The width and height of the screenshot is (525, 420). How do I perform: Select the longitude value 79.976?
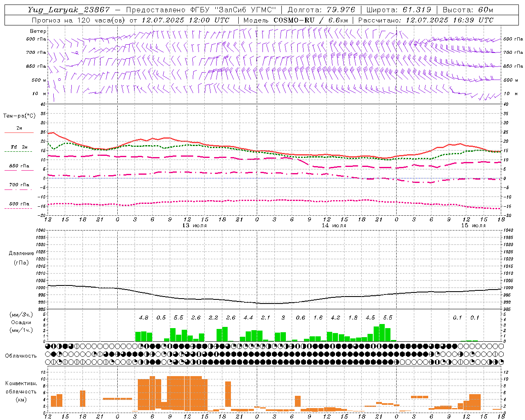[341, 10]
